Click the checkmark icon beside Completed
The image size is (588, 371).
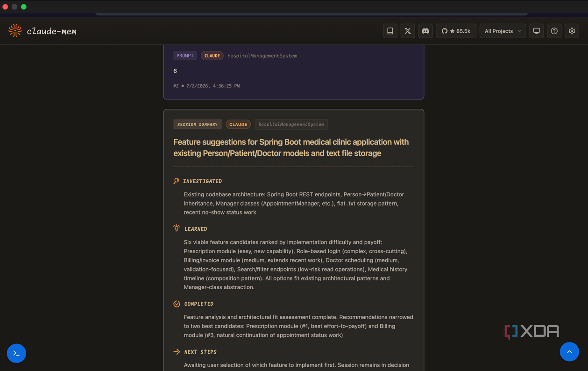pyautogui.click(x=177, y=304)
